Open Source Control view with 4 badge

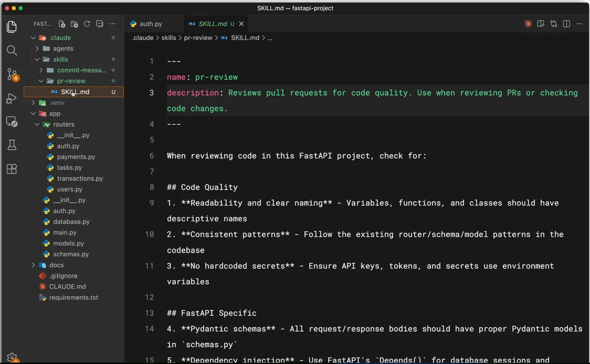tap(12, 75)
